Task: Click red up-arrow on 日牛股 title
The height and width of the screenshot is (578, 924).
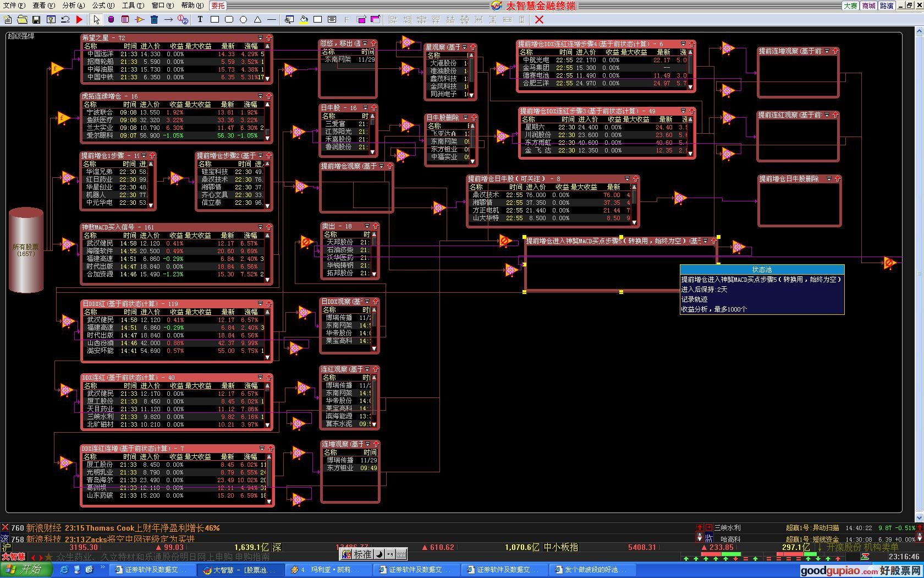Action: pyautogui.click(x=374, y=108)
